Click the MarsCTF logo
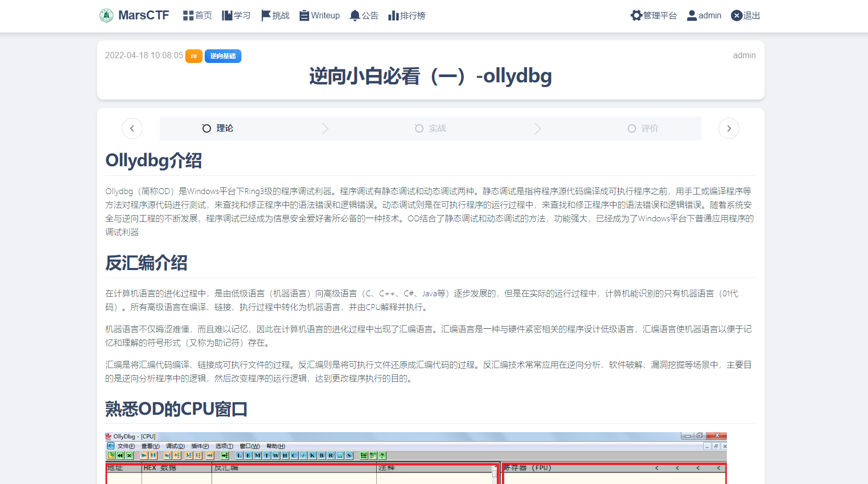Viewport: 868px width, 484px height. click(134, 15)
